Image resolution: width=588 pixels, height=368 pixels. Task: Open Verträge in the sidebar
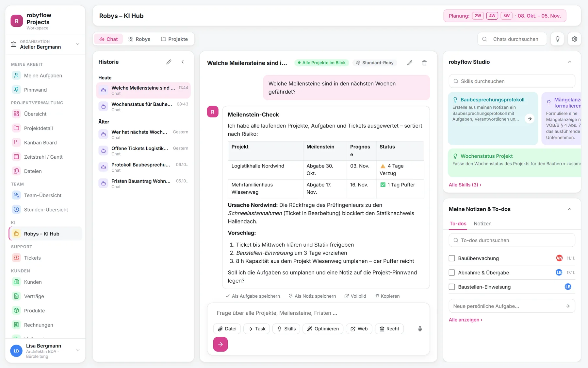coord(45,296)
